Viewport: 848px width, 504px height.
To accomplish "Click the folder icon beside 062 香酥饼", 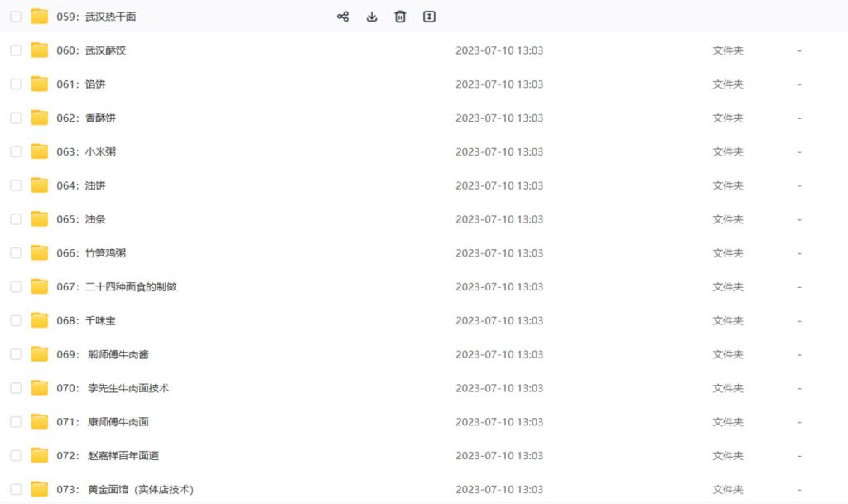I will tap(40, 118).
